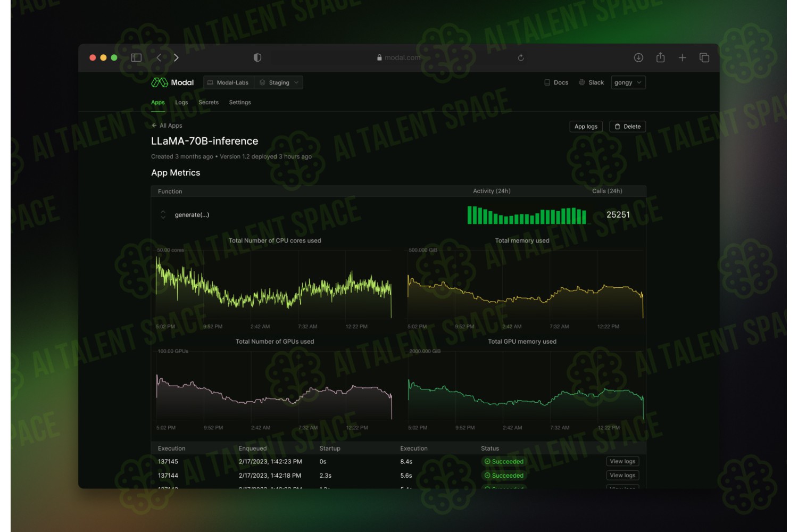Viewport: 798px width, 532px height.
Task: Open App logs
Action: [x=586, y=127]
